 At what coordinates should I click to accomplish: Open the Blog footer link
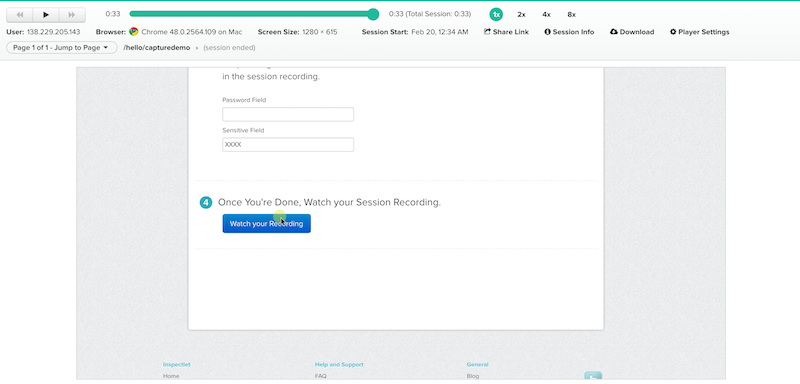tap(472, 376)
